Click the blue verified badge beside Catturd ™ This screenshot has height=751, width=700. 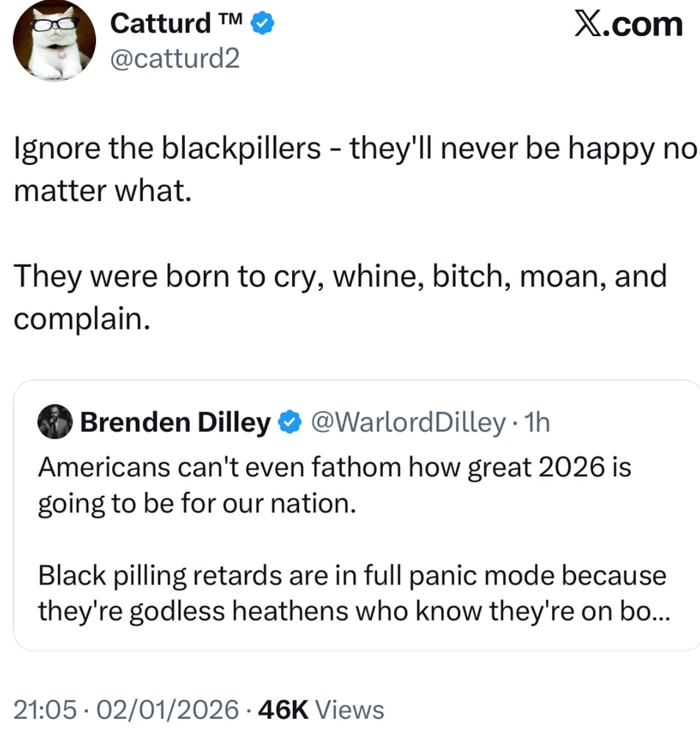(263, 24)
